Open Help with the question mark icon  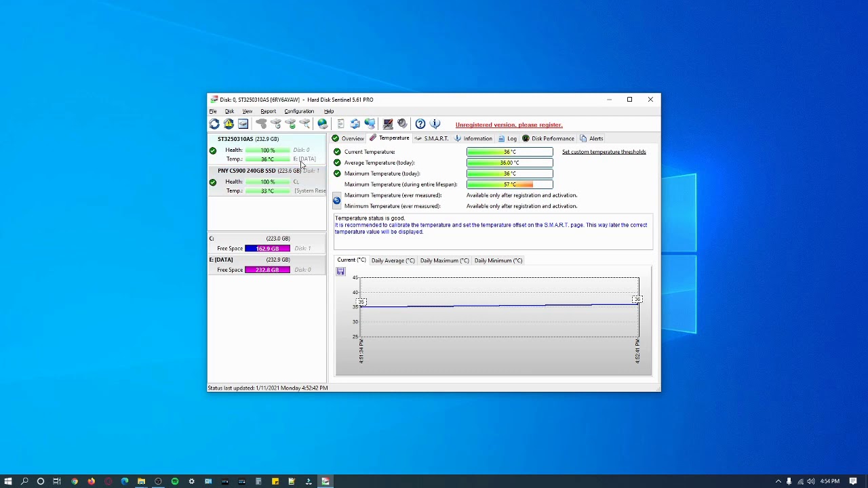[420, 124]
